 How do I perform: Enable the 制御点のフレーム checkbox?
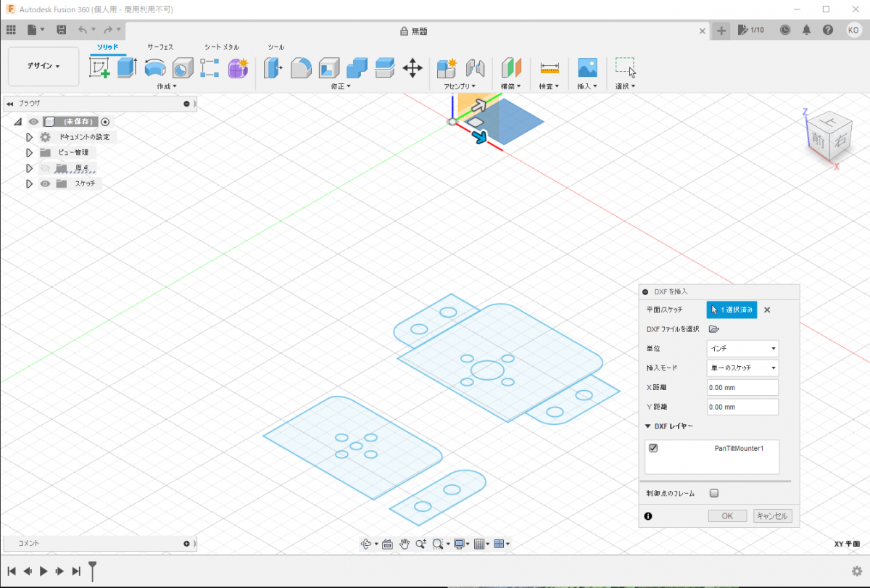click(714, 493)
